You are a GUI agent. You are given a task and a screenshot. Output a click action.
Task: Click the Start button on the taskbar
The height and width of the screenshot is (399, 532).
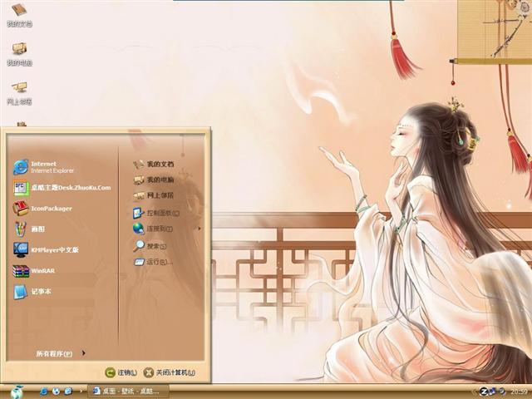point(17,392)
